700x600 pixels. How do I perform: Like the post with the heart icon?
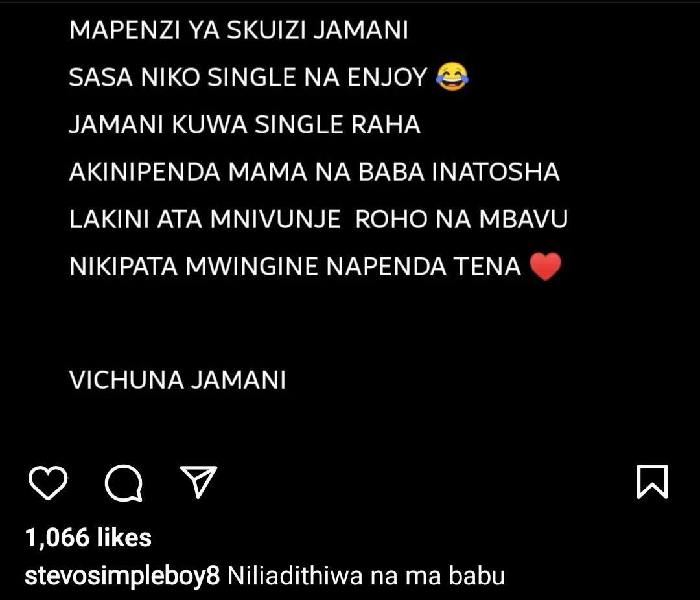click(48, 483)
